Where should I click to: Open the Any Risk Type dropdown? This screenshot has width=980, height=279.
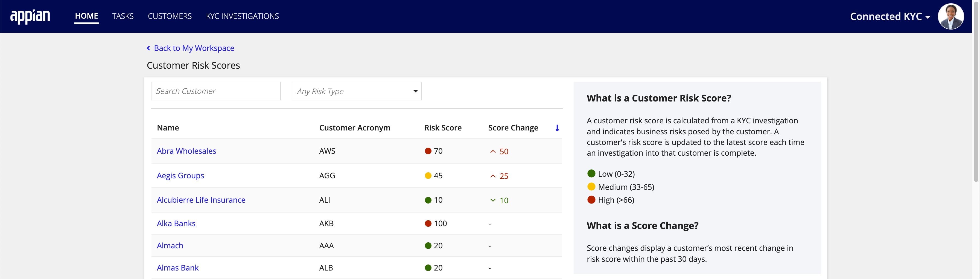pos(357,91)
